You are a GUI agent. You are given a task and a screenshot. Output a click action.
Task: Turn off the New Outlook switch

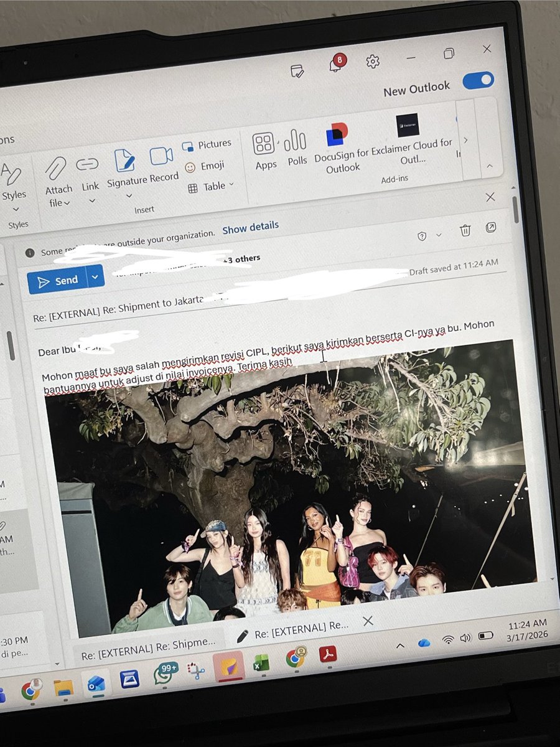coord(478,80)
